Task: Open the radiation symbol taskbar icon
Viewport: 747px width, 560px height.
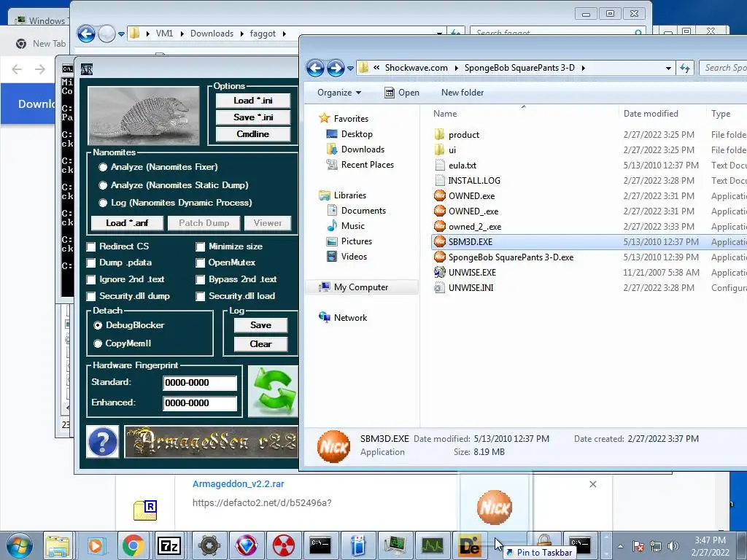Action: point(284,545)
